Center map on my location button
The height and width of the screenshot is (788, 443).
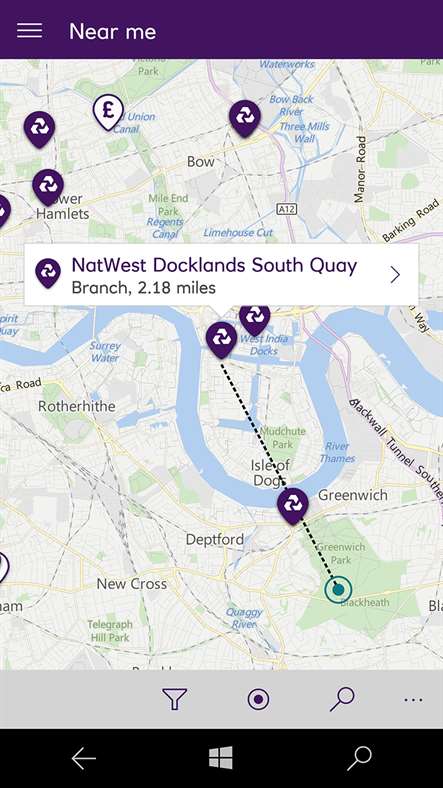pyautogui.click(x=259, y=699)
